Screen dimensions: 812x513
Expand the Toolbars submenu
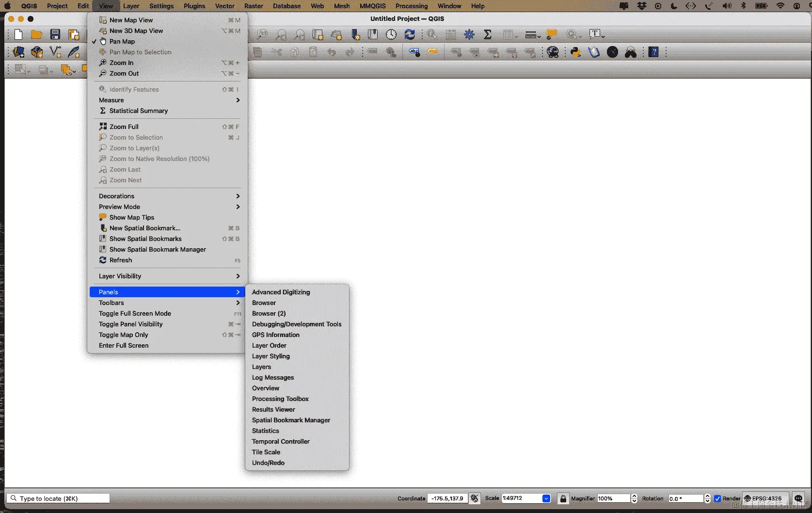click(x=167, y=303)
